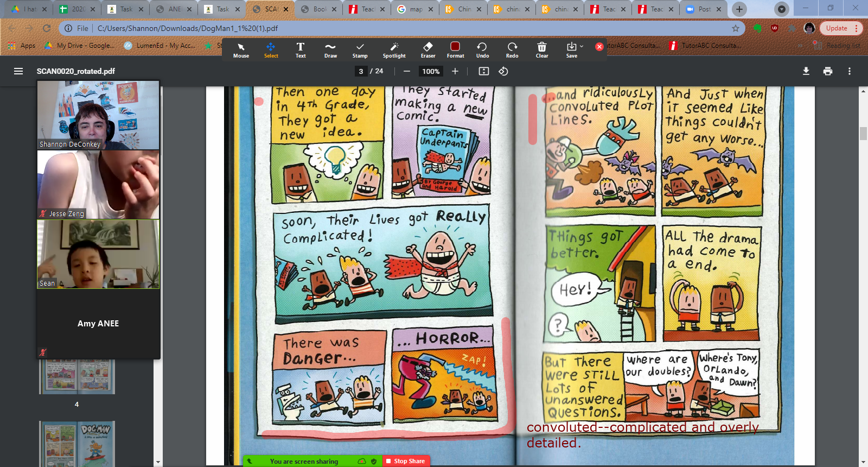
Task: Close the annotation toolbar
Action: [x=599, y=47]
